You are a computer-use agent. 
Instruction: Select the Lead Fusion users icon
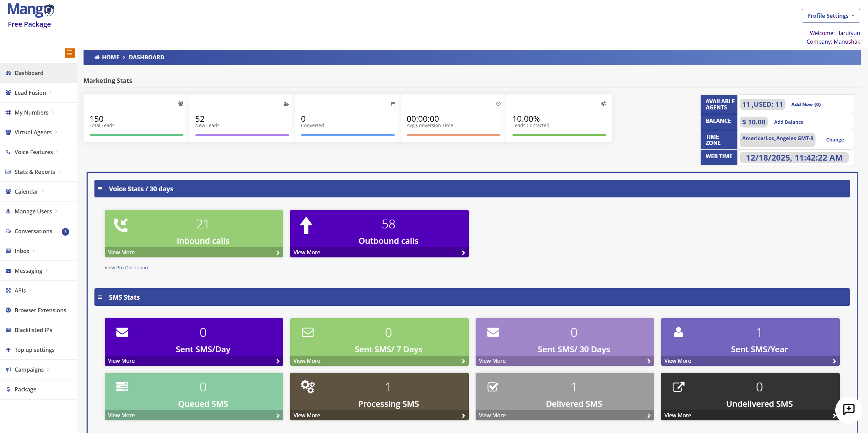coord(8,92)
